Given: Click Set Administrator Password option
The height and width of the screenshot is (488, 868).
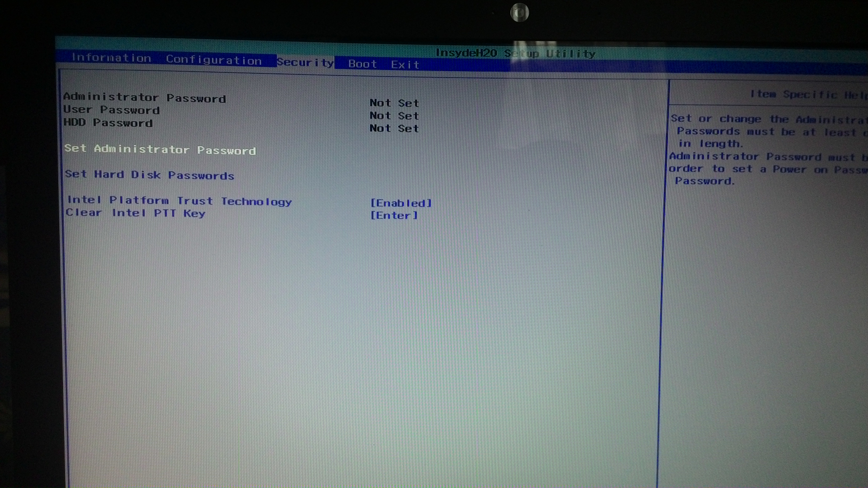Looking at the screenshot, I should tap(160, 150).
